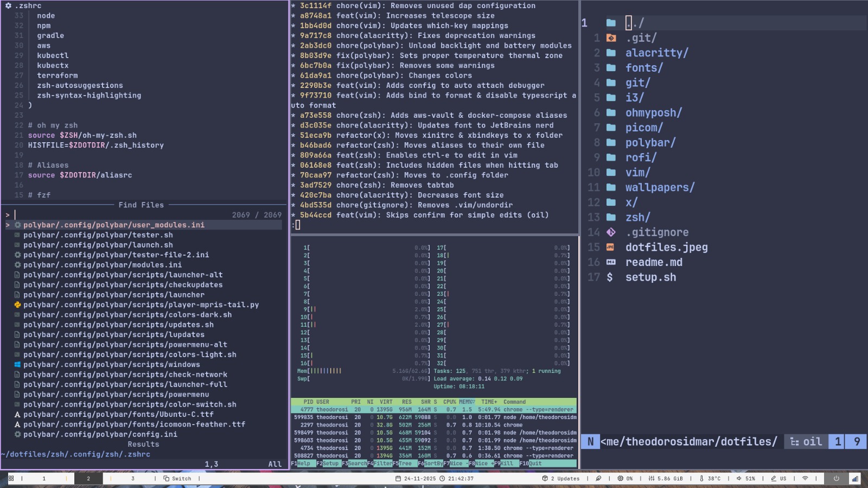The width and height of the screenshot is (868, 488).
Task: Click the color theme switch icon in polybar
Action: (598, 478)
